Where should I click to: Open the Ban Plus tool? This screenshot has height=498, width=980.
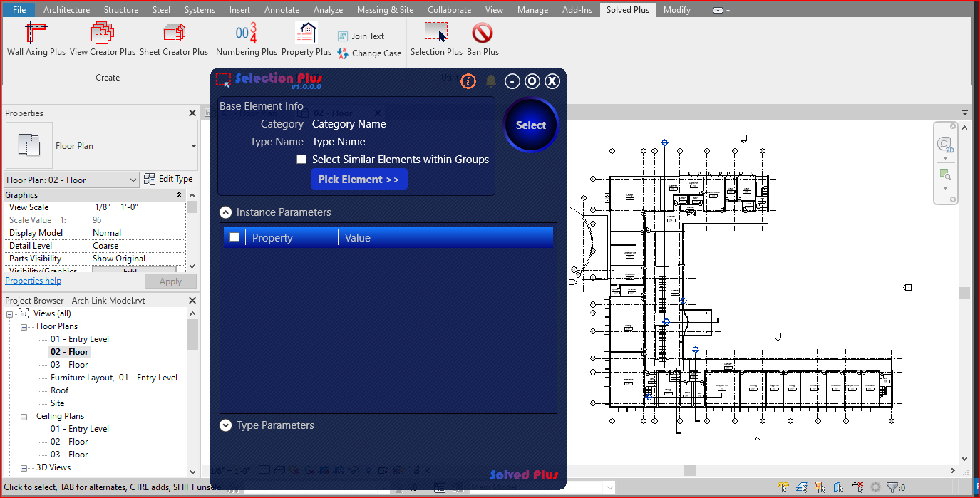click(483, 39)
